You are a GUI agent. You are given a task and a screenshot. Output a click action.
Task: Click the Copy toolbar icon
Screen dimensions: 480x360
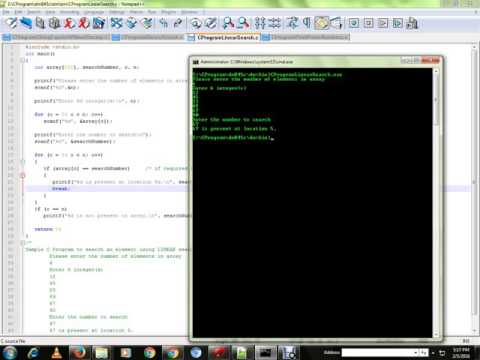pos(132,23)
